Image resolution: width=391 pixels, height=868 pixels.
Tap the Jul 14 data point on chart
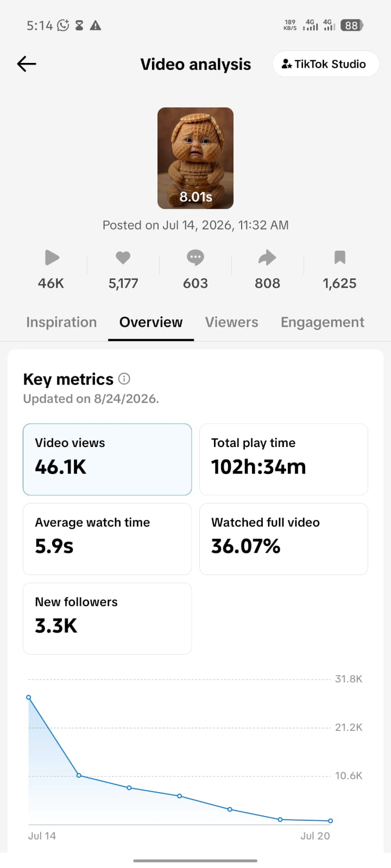click(x=29, y=697)
